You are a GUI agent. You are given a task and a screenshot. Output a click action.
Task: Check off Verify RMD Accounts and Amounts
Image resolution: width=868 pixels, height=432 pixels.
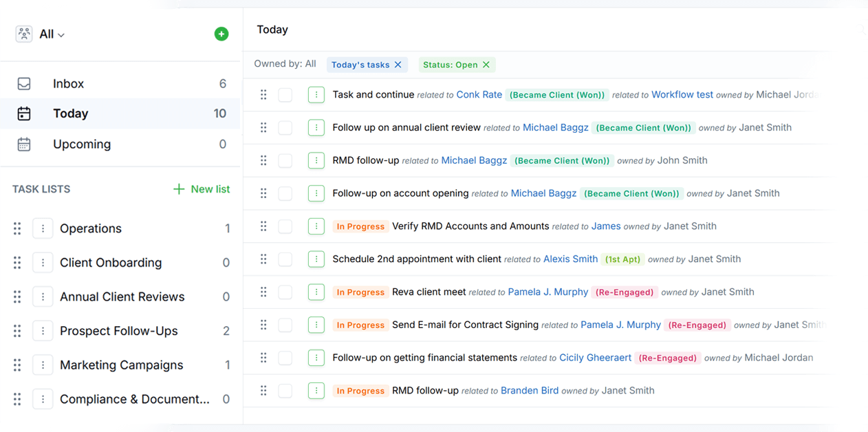[x=285, y=226]
